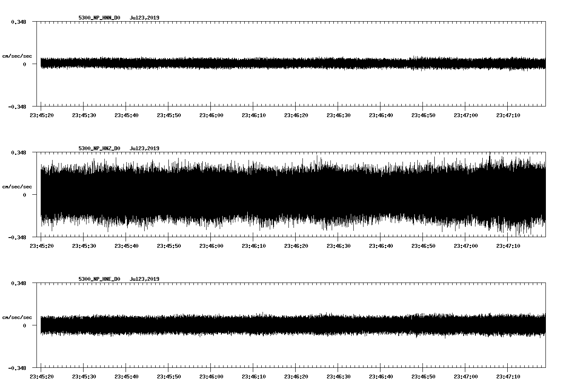Select the Jul23,2019 date on HNN plot
Viewport: 576px width, 392px height.
(x=145, y=18)
